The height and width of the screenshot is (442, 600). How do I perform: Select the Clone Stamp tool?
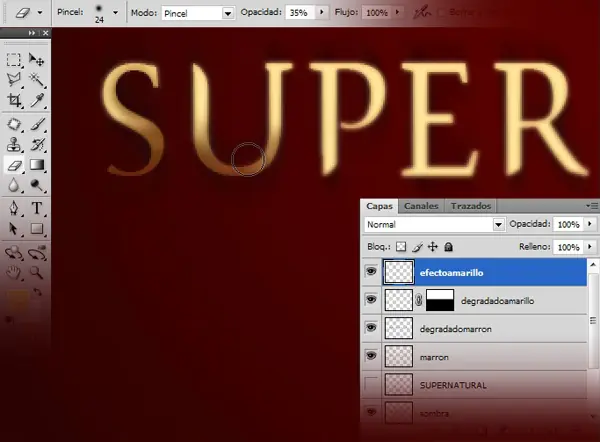click(x=14, y=145)
